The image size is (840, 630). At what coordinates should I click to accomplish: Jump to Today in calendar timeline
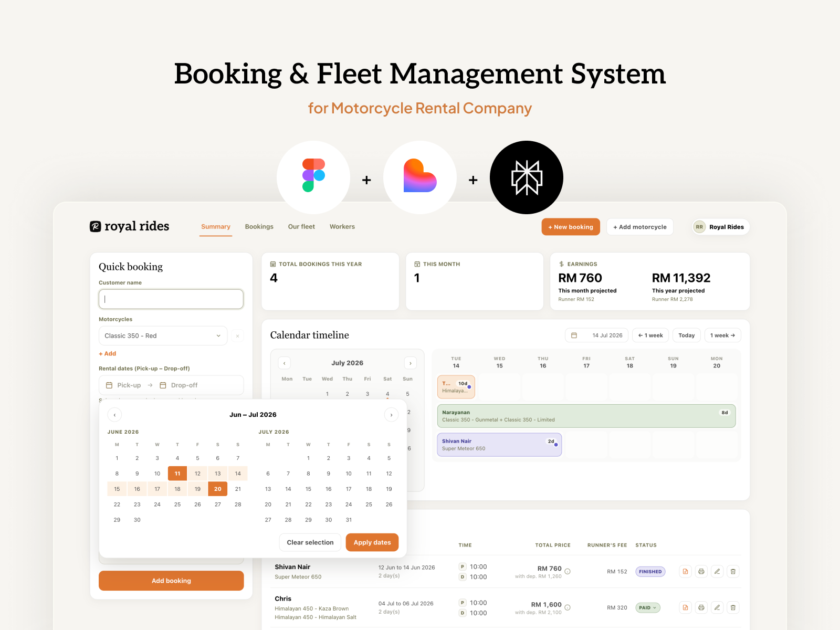click(687, 335)
